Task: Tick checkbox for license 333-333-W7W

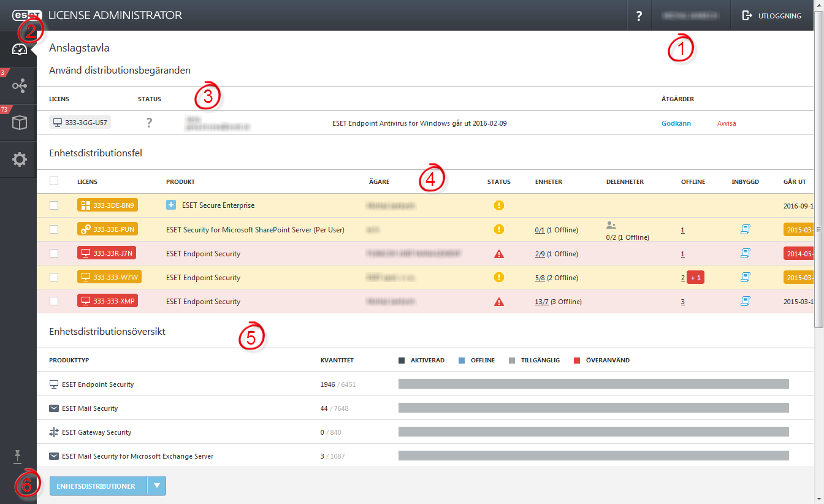Action: pos(54,277)
